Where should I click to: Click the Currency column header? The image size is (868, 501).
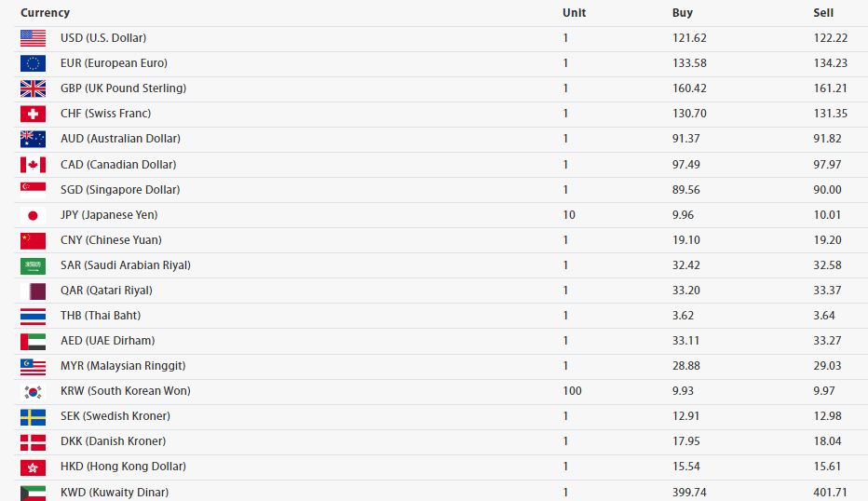(45, 13)
